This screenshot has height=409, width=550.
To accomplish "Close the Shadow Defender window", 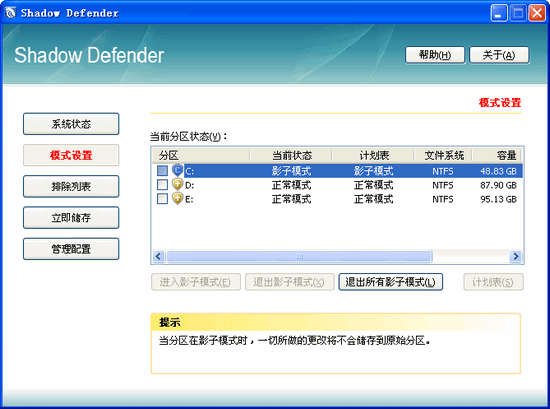I will click(x=537, y=13).
